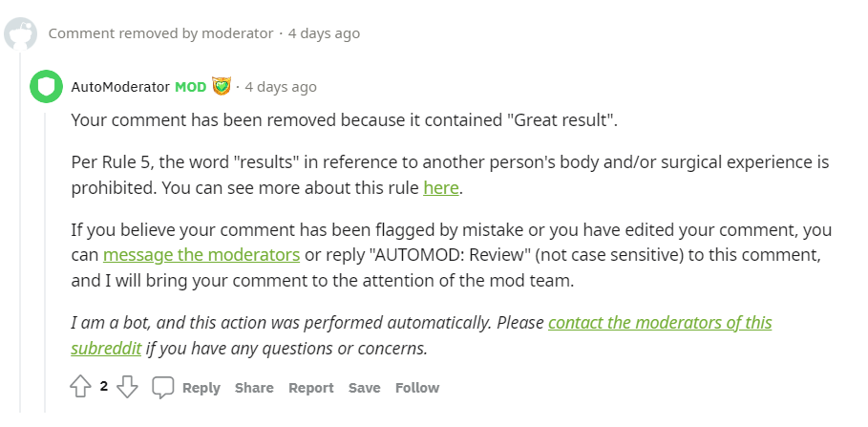Share the AutoModerator comment
This screenshot has height=427, width=868.
(254, 388)
